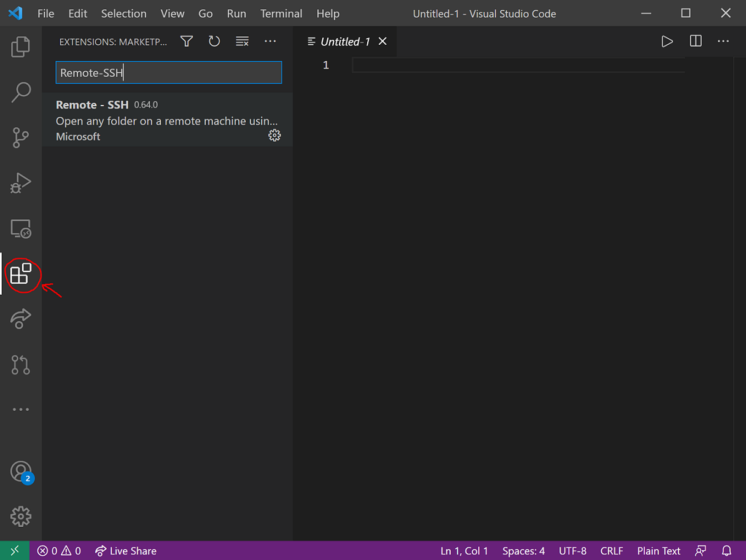Open the View menu
746x560 pixels.
(173, 14)
